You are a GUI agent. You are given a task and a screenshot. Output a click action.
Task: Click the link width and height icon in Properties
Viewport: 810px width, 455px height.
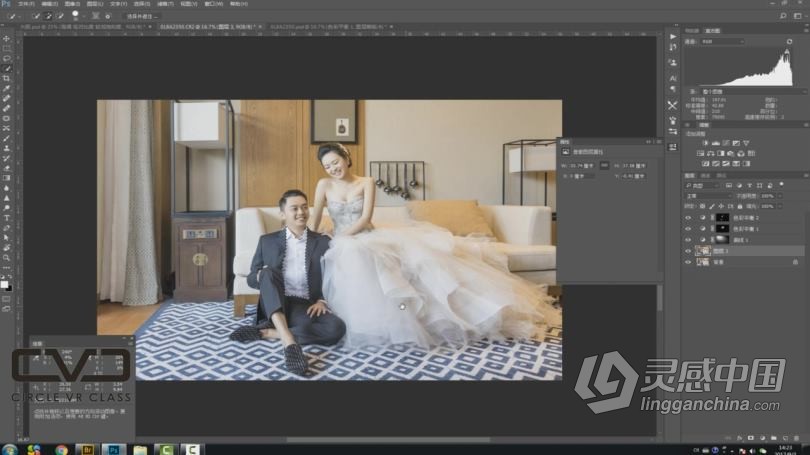(x=604, y=165)
